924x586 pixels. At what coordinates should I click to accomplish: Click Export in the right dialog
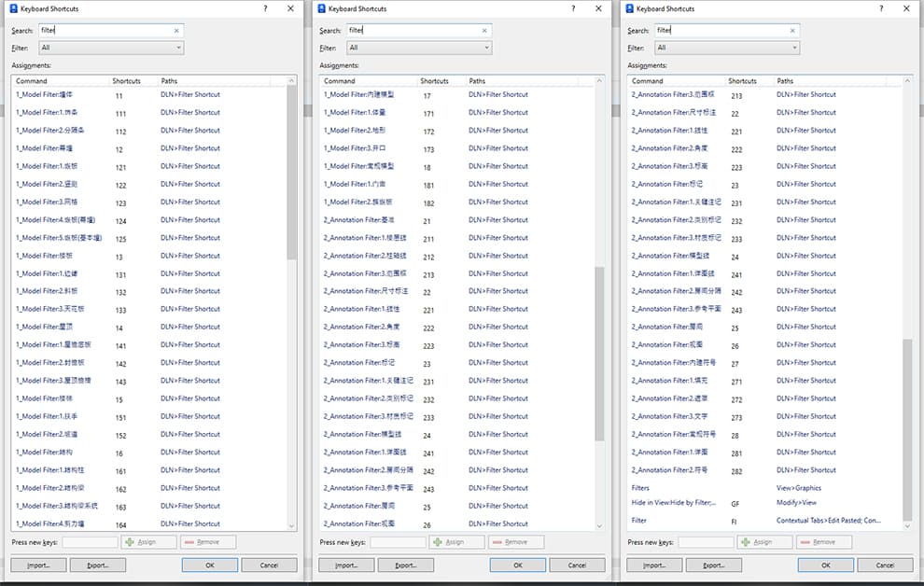point(714,565)
